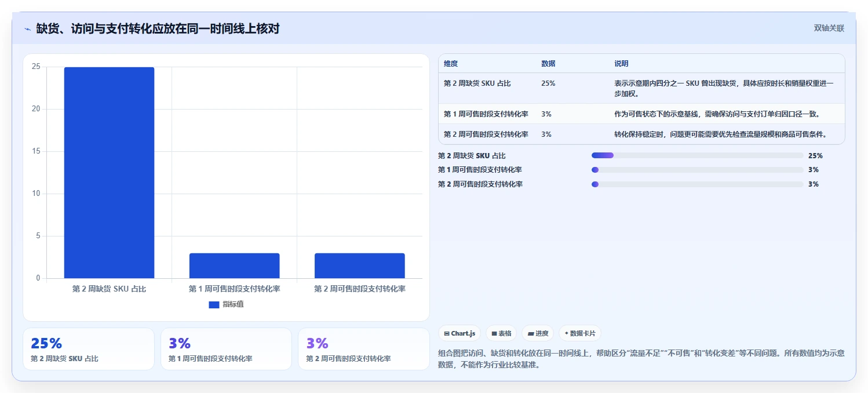
Task: Click the y-axis value 5
Action: 38,236
